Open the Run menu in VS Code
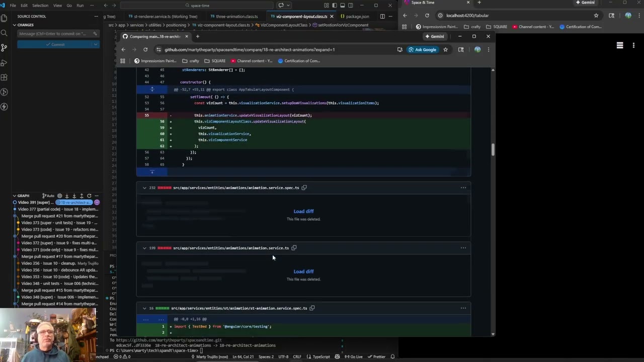Viewport: 644px width, 362px height. click(80, 6)
